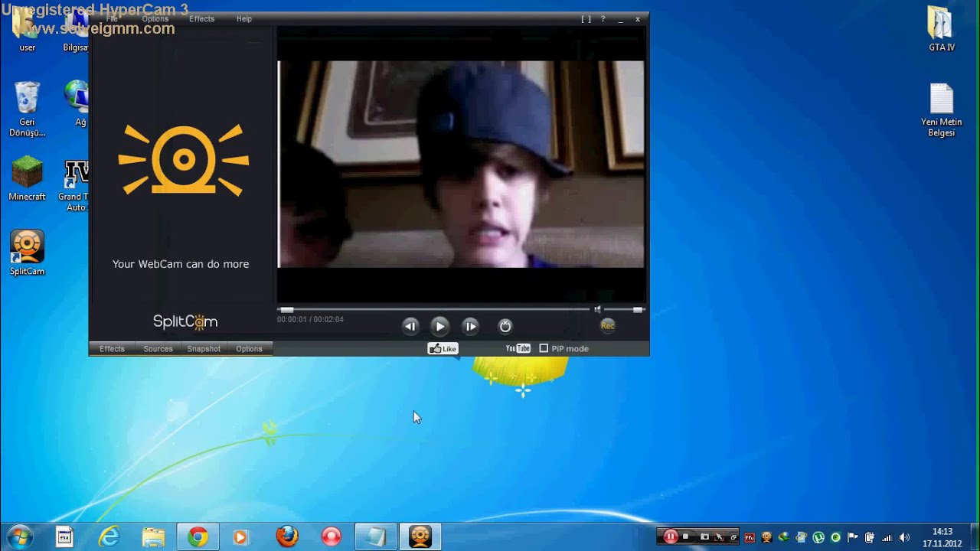
Task: Stop recording in the recorder tray toolbar
Action: (x=686, y=537)
